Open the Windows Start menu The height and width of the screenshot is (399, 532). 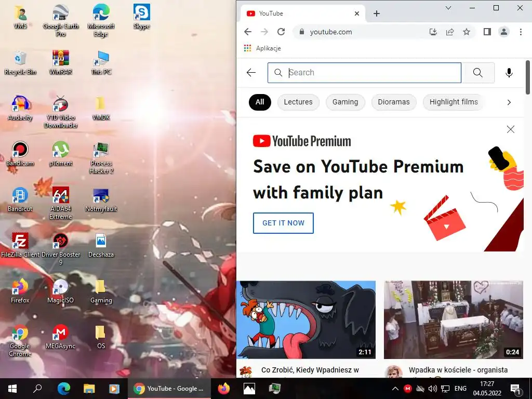coord(12,389)
